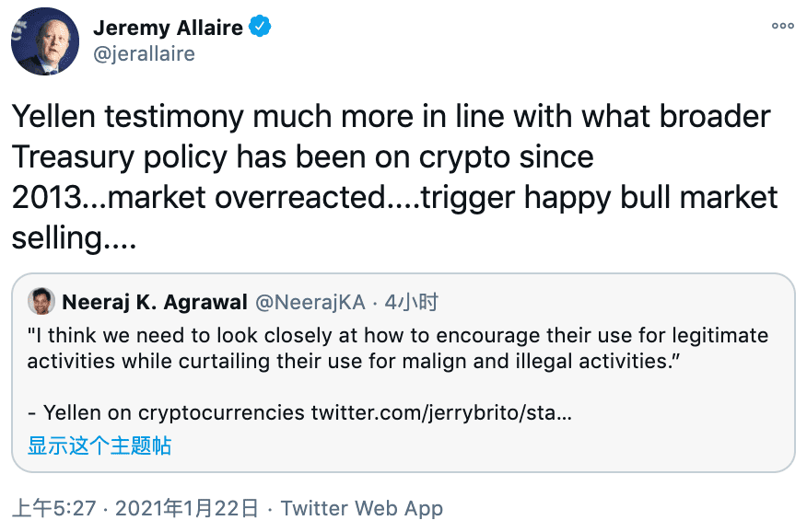Click the quote line starting "activities while curtailing"
Image resolution: width=807 pixels, height=532 pixels.
pos(346,360)
